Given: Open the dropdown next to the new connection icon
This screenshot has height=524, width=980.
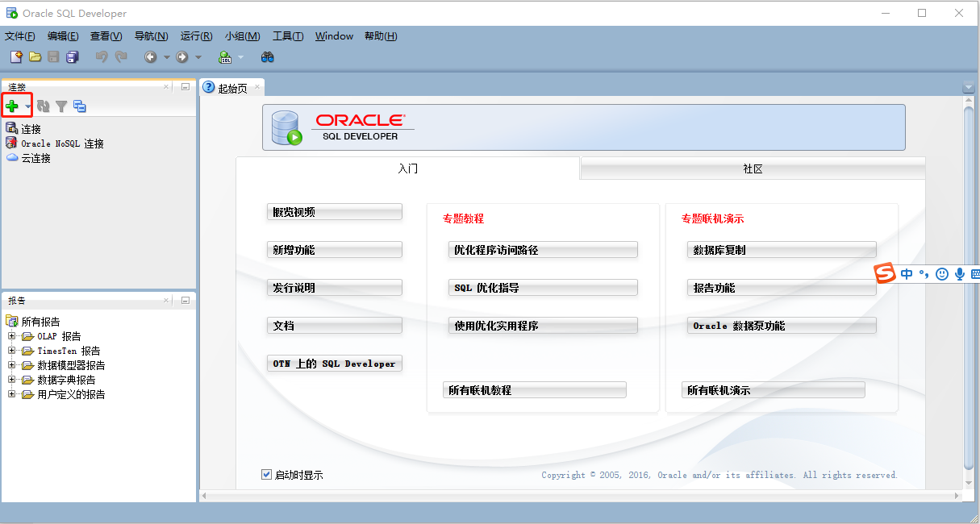Looking at the screenshot, I should point(26,106).
